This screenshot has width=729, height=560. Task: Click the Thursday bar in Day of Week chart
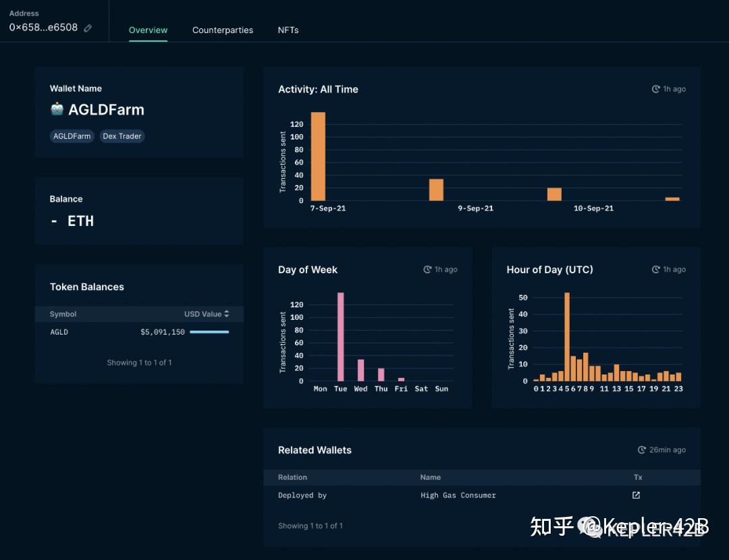(381, 374)
